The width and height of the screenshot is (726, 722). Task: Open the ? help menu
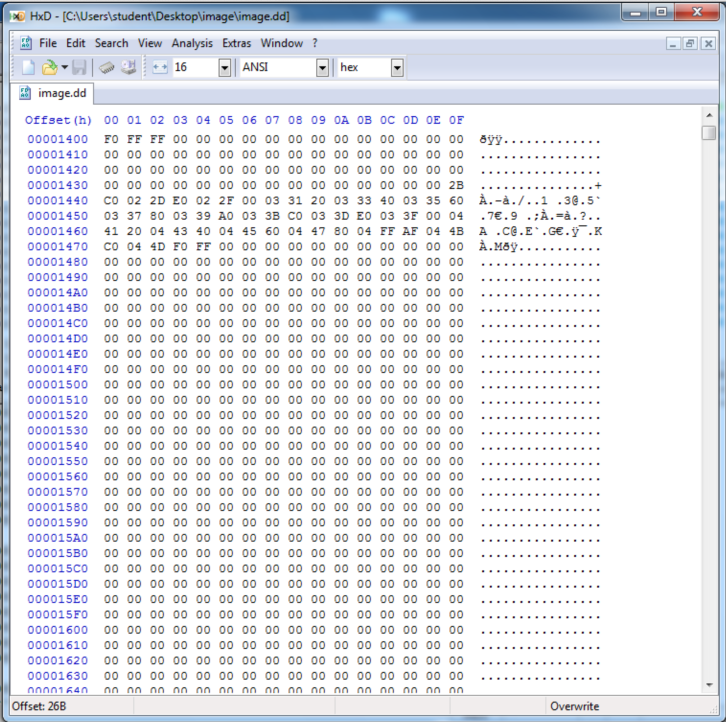click(315, 43)
